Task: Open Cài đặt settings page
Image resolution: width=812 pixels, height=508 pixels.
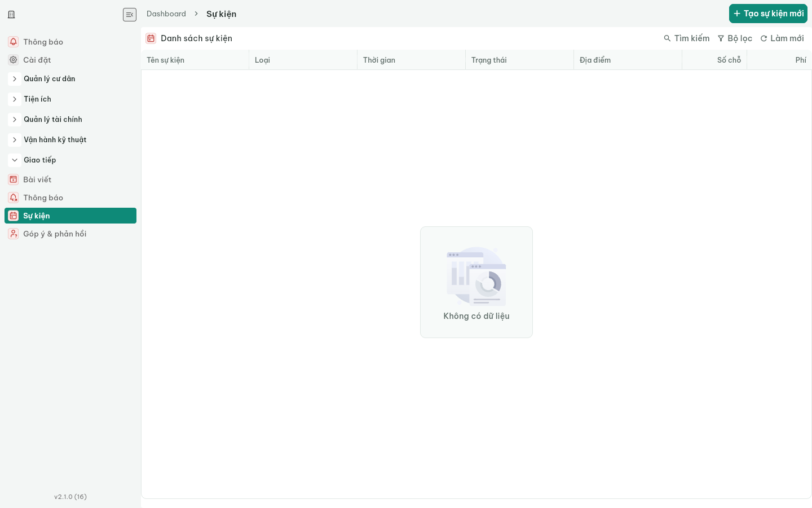Action: (x=70, y=60)
